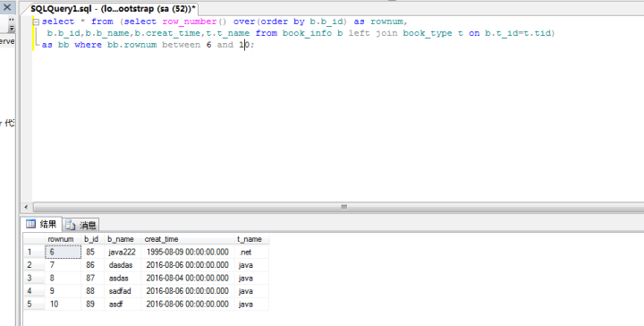Collapse the select statement outline box

point(36,22)
